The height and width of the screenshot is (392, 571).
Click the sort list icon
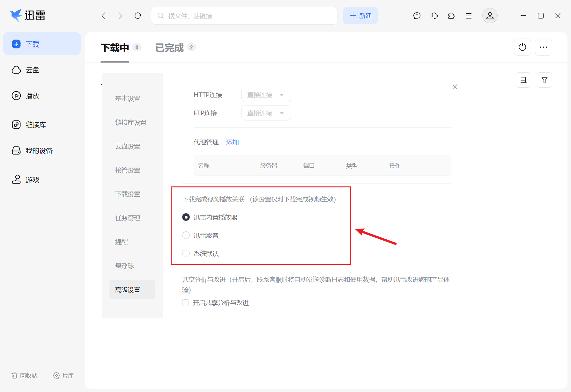point(523,80)
